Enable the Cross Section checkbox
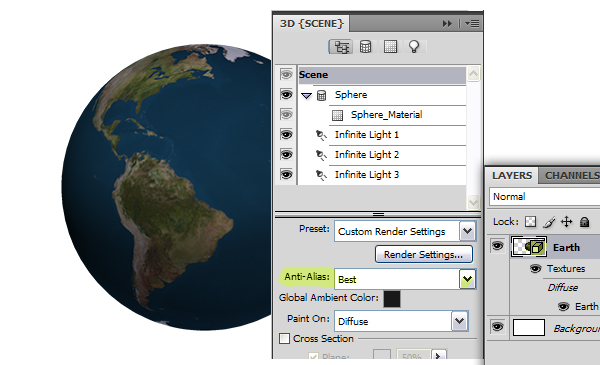600x365 pixels. (x=284, y=339)
